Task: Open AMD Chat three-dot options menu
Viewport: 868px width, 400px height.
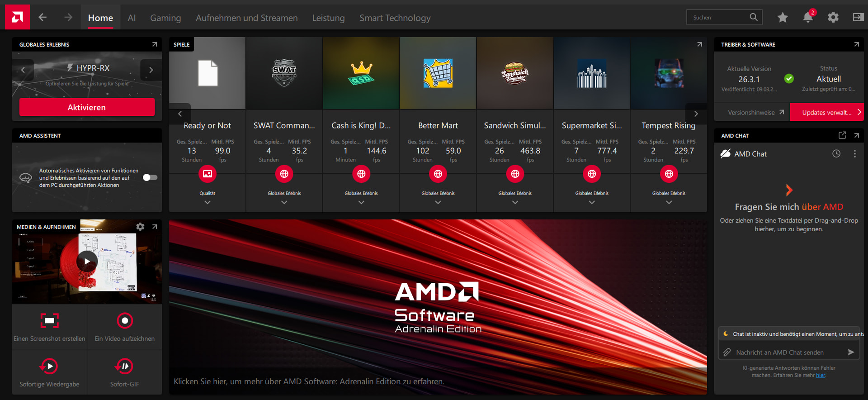Action: [x=854, y=154]
